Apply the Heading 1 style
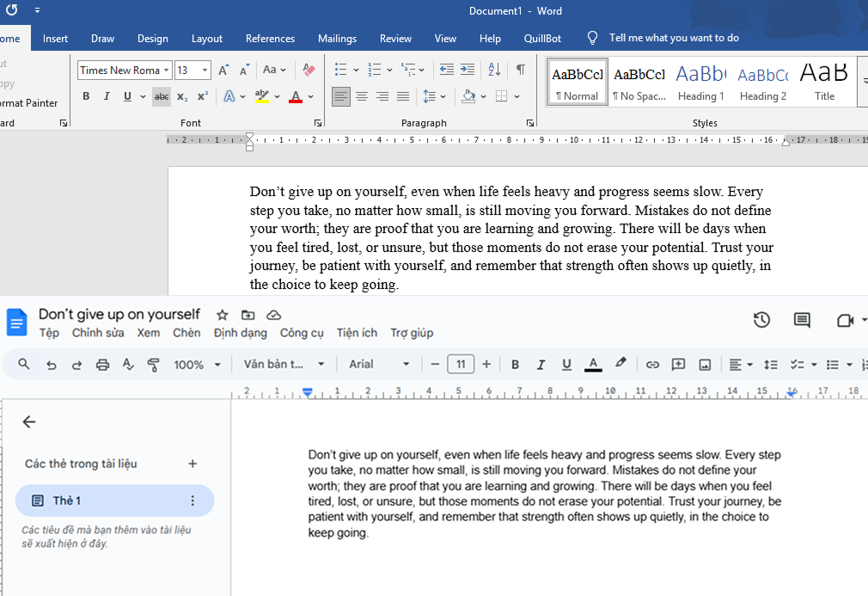 point(700,83)
